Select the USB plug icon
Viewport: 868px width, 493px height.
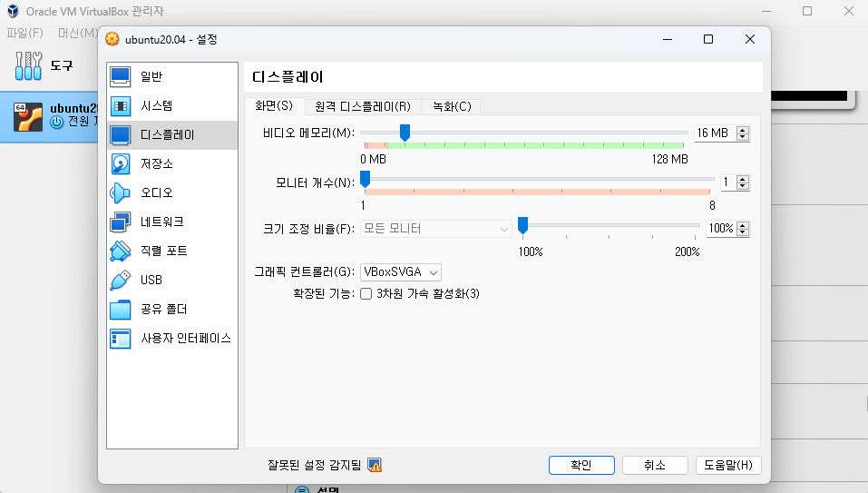point(120,280)
